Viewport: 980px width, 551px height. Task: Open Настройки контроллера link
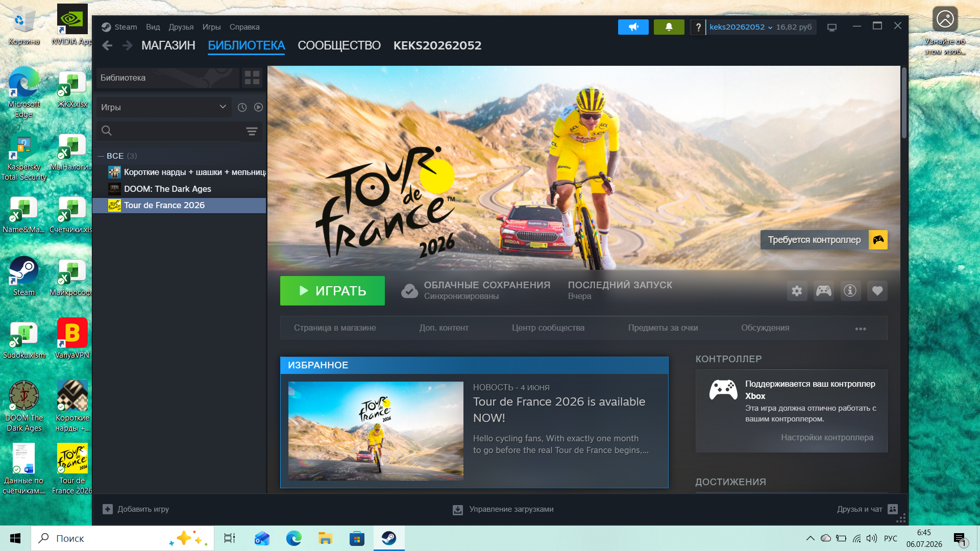(827, 438)
